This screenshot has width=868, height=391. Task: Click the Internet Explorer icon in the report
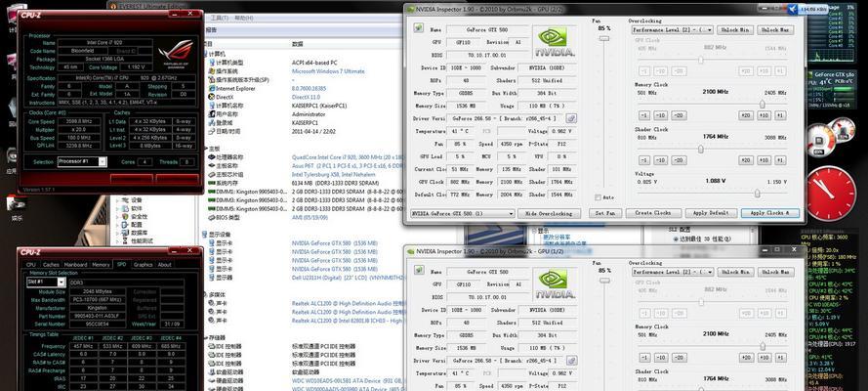(x=211, y=88)
